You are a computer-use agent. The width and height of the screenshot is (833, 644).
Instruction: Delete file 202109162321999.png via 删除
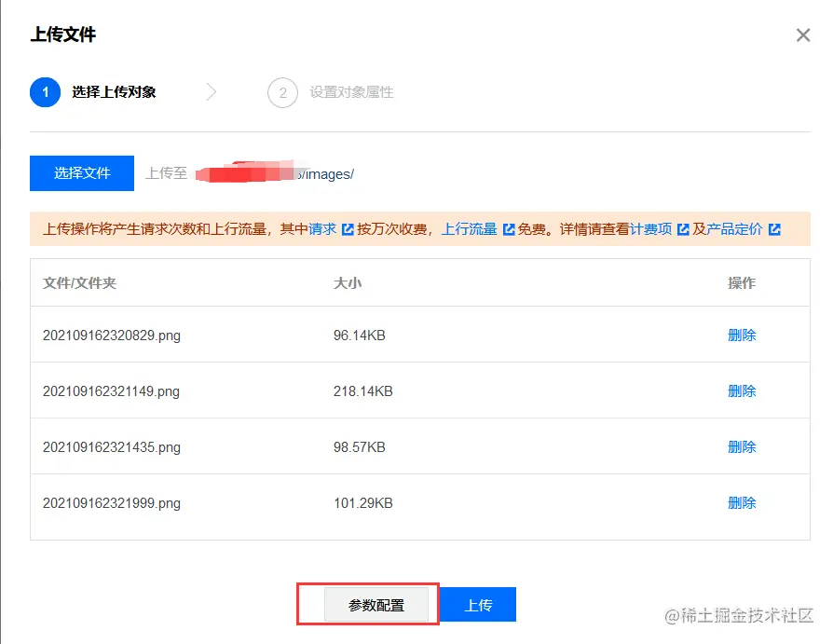click(x=742, y=502)
